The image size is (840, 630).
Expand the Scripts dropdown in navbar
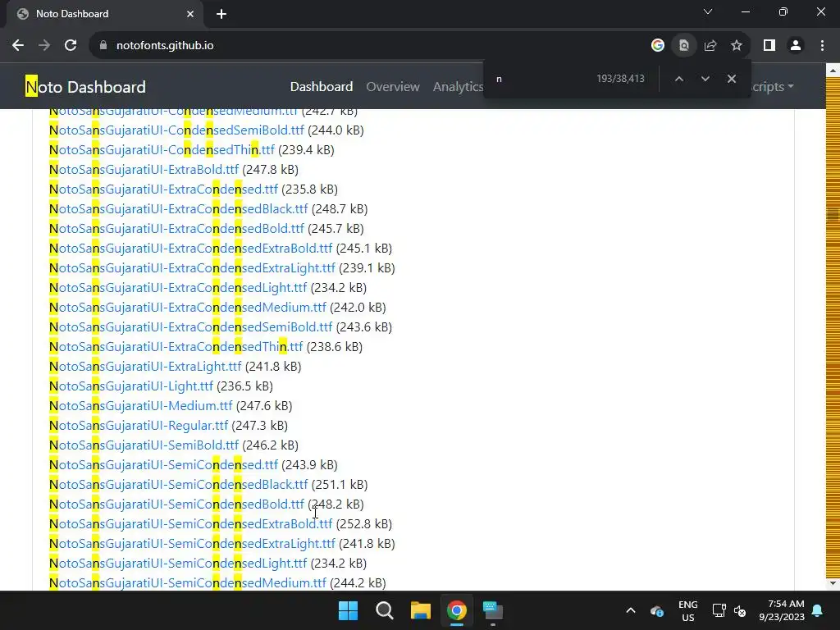[x=773, y=87]
